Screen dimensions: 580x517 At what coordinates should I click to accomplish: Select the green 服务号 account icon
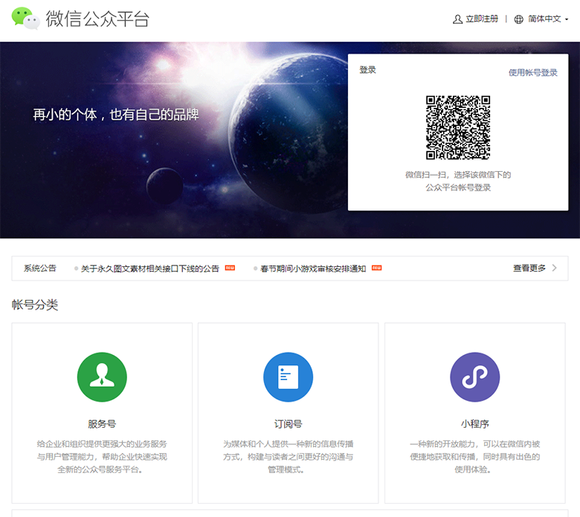click(102, 377)
